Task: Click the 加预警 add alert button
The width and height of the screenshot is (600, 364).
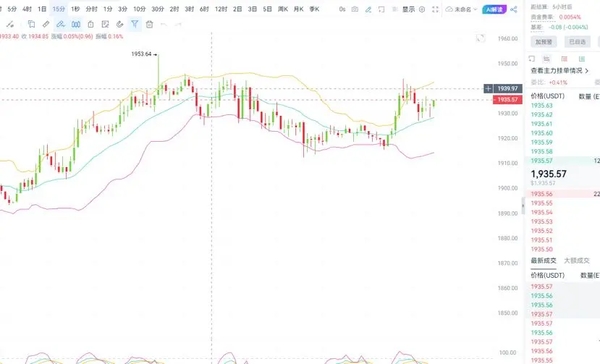Action: (544, 42)
